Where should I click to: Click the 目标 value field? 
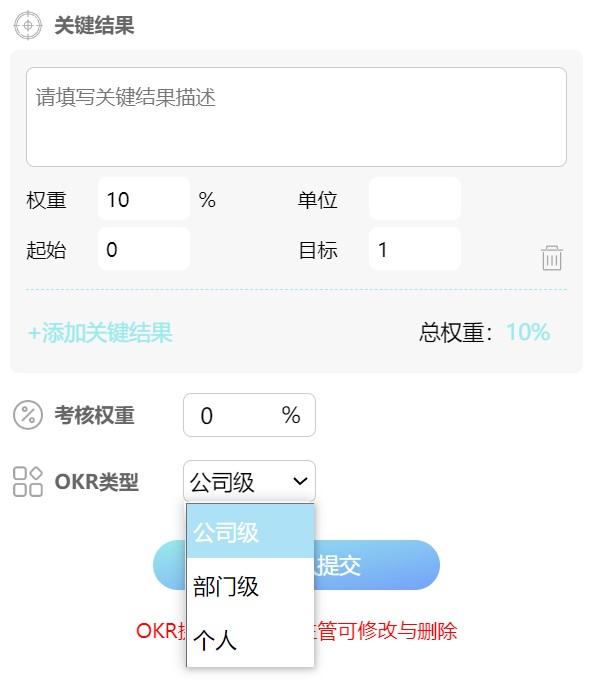point(415,249)
